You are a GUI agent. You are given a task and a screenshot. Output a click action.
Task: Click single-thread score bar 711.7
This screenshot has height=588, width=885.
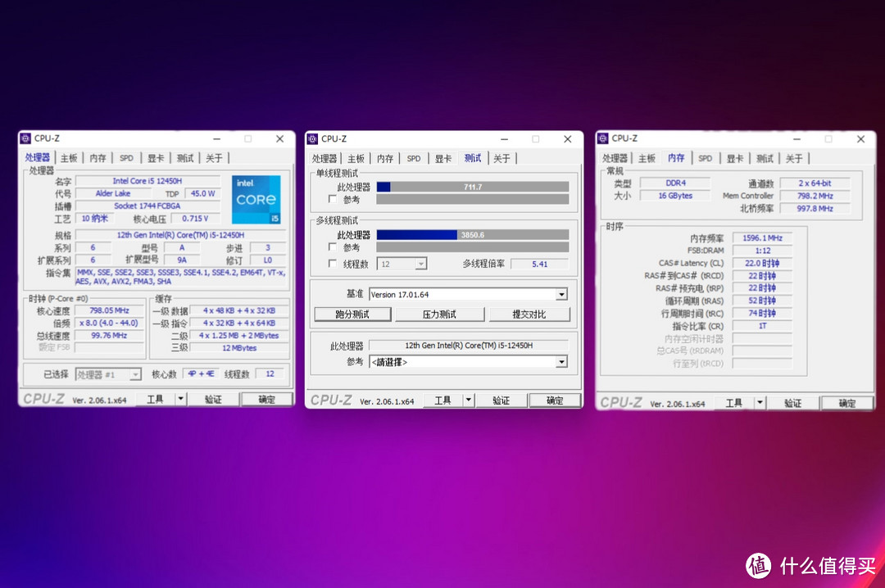point(473,187)
